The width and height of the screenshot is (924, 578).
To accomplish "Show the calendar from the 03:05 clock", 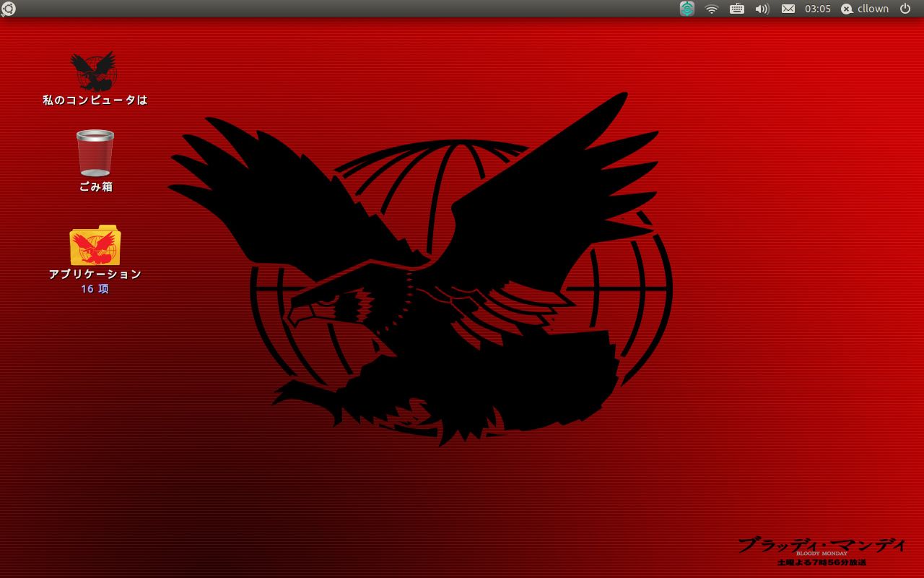I will click(x=818, y=9).
